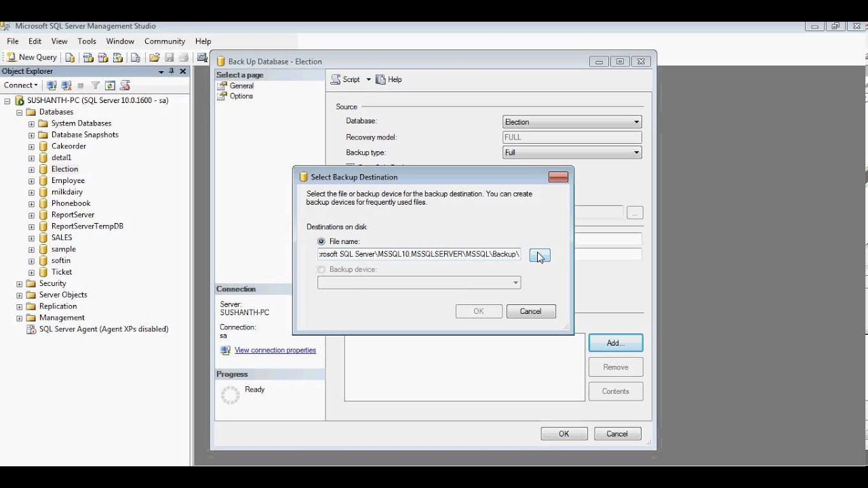Click into the File name path field
The width and height of the screenshot is (868, 488).
point(419,254)
